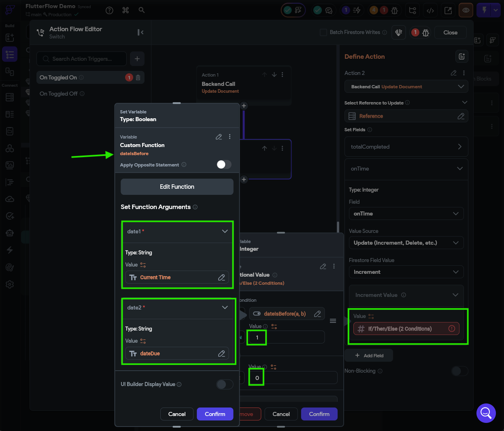
Task: Select the On Toggled On trigger
Action: pyautogui.click(x=90, y=77)
